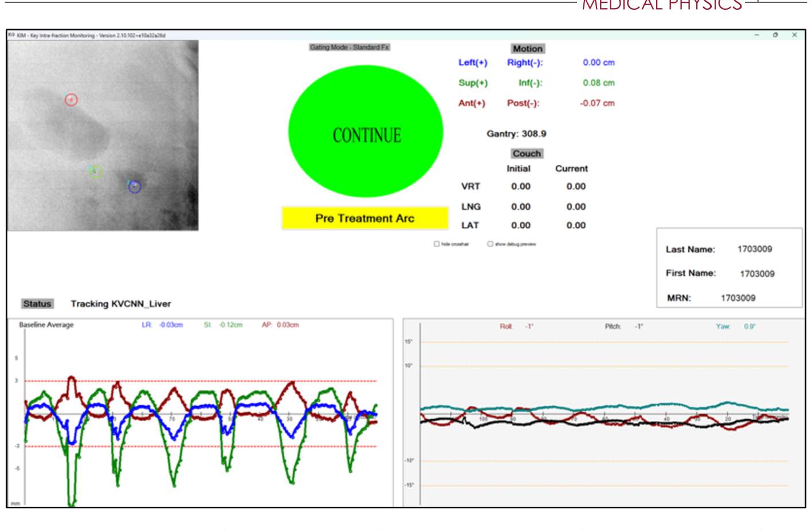
Task: Click the Ant/Post motion value -0.07 cm
Action: (x=597, y=103)
